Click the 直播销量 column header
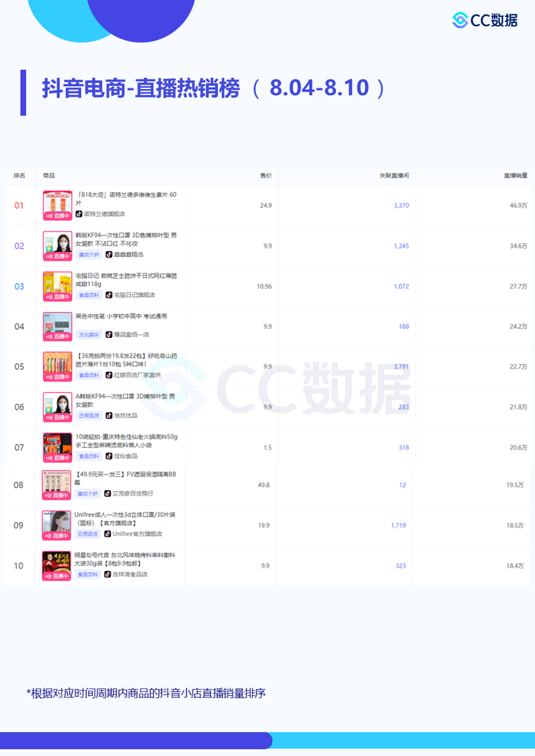This screenshot has height=756, width=535. click(516, 175)
